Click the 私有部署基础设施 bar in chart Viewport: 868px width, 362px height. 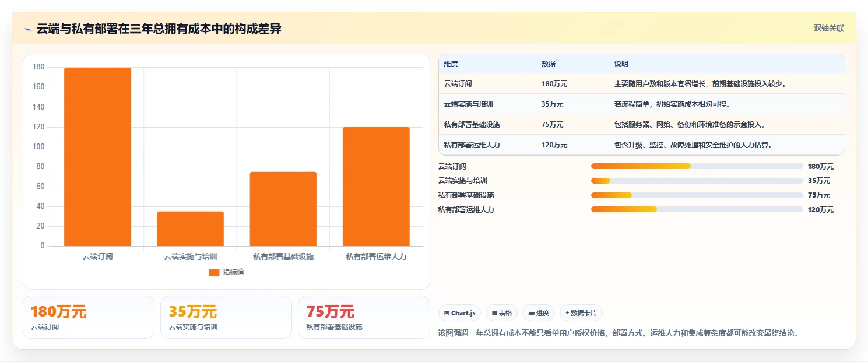(283, 209)
